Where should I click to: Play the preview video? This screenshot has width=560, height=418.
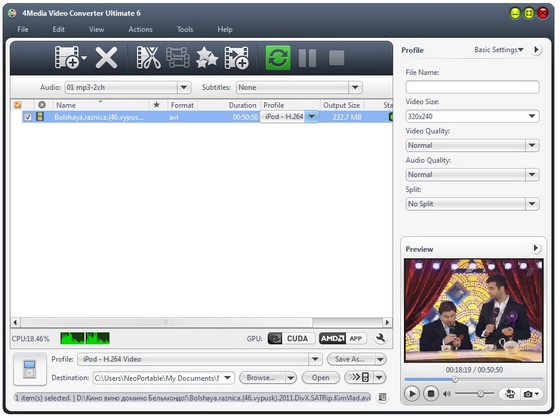[x=412, y=394]
